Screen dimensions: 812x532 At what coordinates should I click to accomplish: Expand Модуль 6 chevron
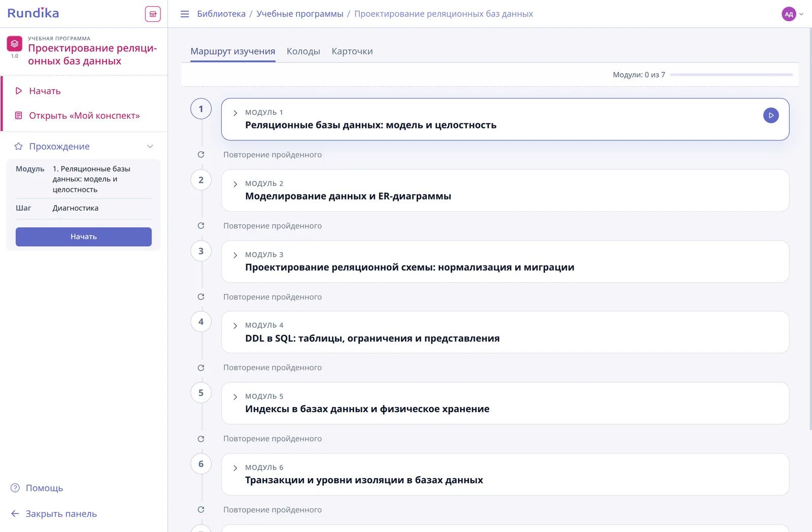(235, 468)
